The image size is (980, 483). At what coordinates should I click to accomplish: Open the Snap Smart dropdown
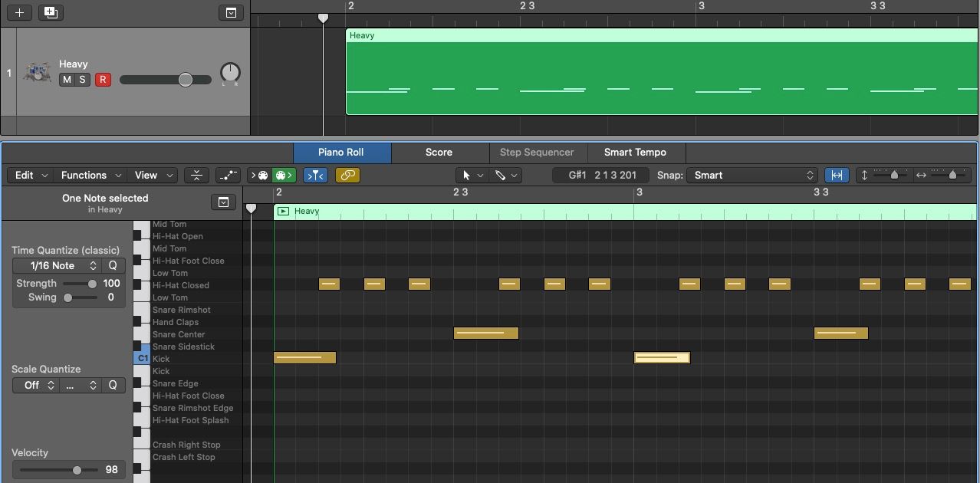tap(752, 176)
